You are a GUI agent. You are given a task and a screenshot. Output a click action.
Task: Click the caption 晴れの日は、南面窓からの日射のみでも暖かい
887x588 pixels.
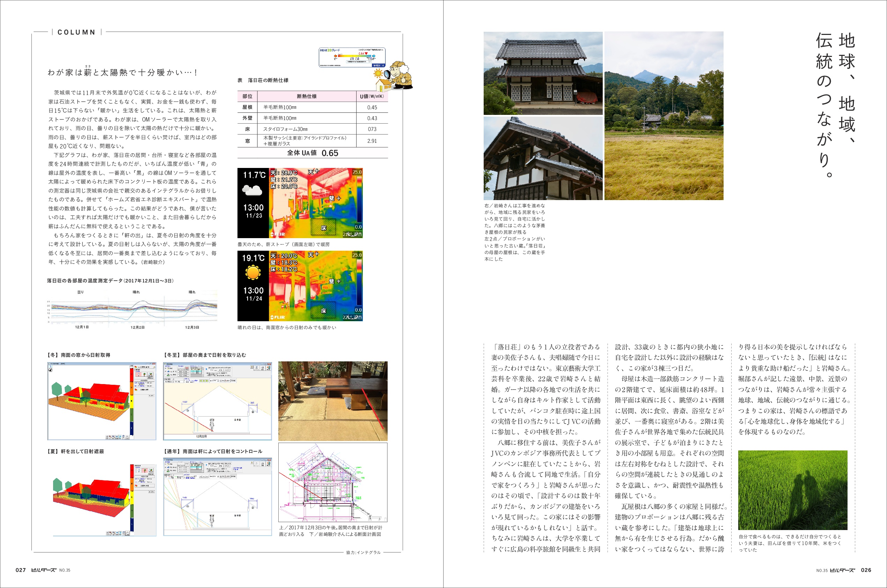pyautogui.click(x=287, y=328)
